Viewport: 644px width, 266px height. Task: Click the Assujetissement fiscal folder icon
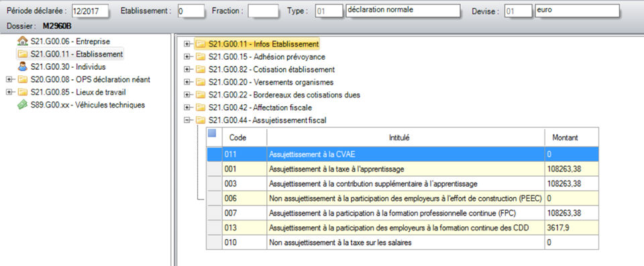point(201,120)
